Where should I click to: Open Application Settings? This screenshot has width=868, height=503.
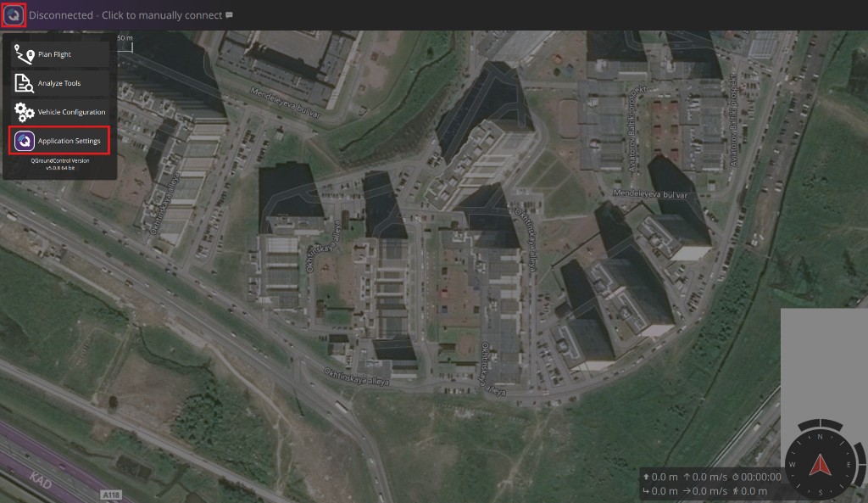point(59,141)
